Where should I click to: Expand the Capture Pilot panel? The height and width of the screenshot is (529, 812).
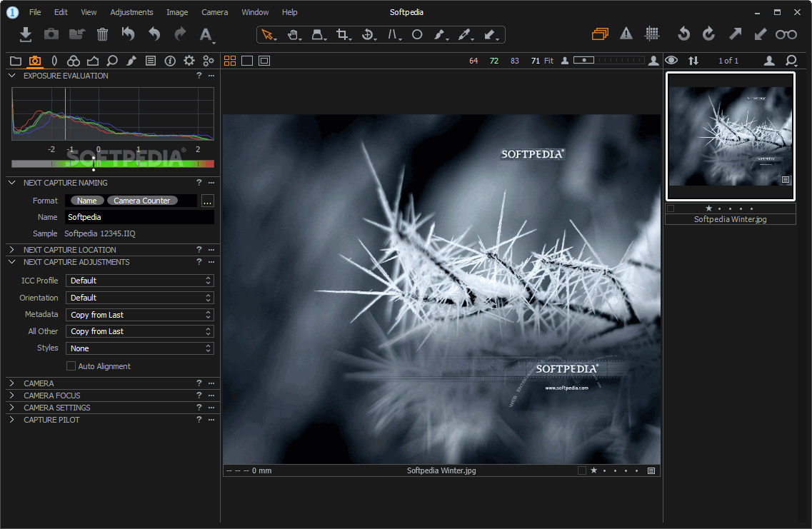pyautogui.click(x=12, y=420)
